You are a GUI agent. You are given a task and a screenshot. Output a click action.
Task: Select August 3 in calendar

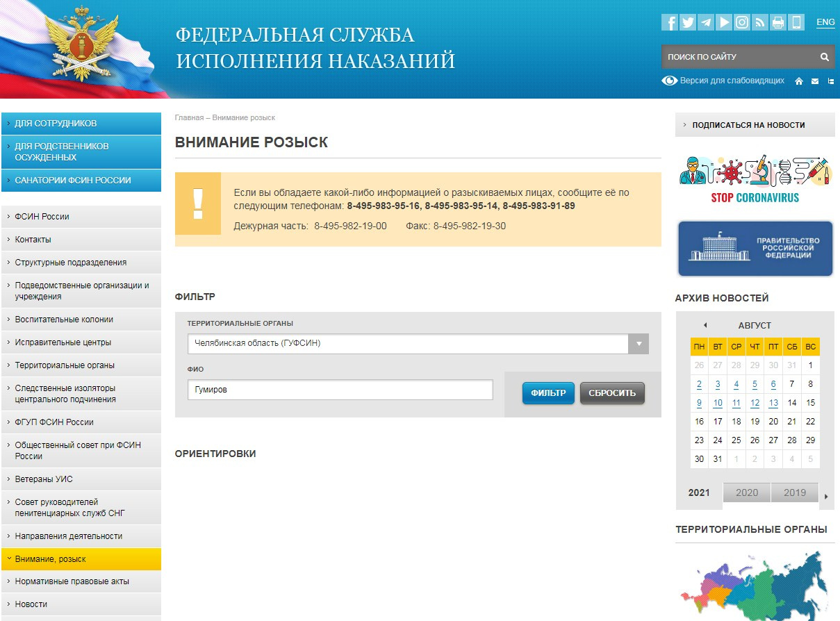tap(718, 384)
